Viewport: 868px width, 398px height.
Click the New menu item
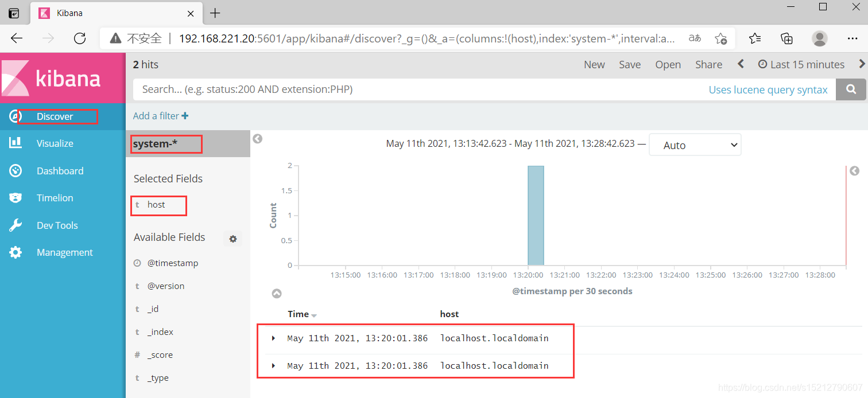click(x=594, y=64)
